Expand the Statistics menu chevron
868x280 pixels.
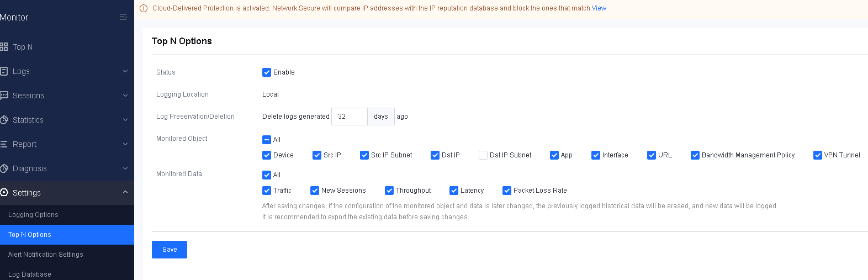[125, 120]
